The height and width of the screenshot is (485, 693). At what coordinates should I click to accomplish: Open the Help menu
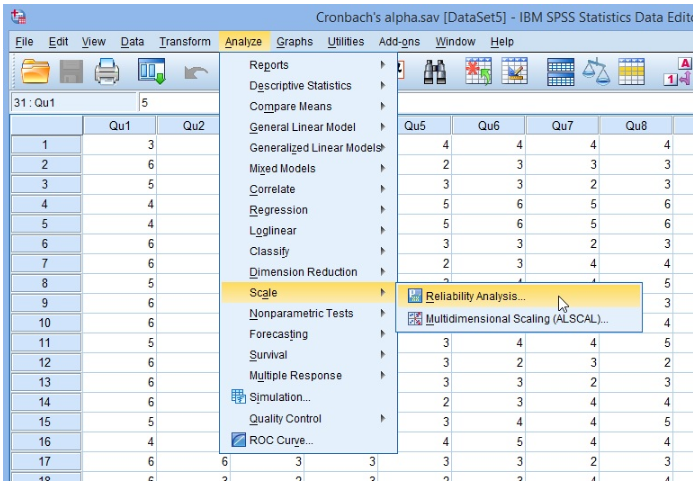[502, 42]
